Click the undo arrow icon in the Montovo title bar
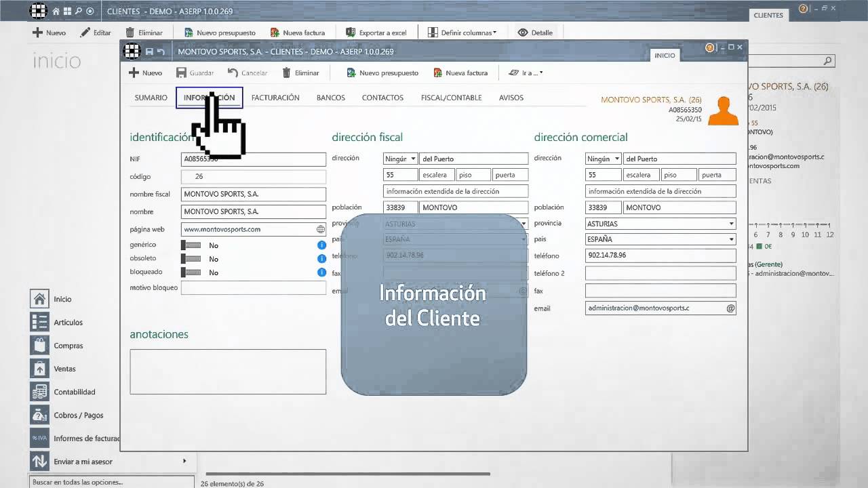Screen dimensions: 868x488 pyautogui.click(x=161, y=52)
